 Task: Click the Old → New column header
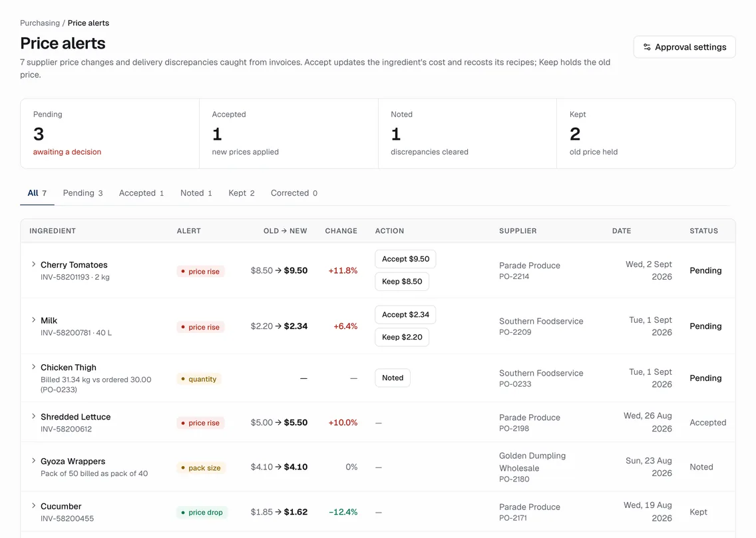pos(285,231)
